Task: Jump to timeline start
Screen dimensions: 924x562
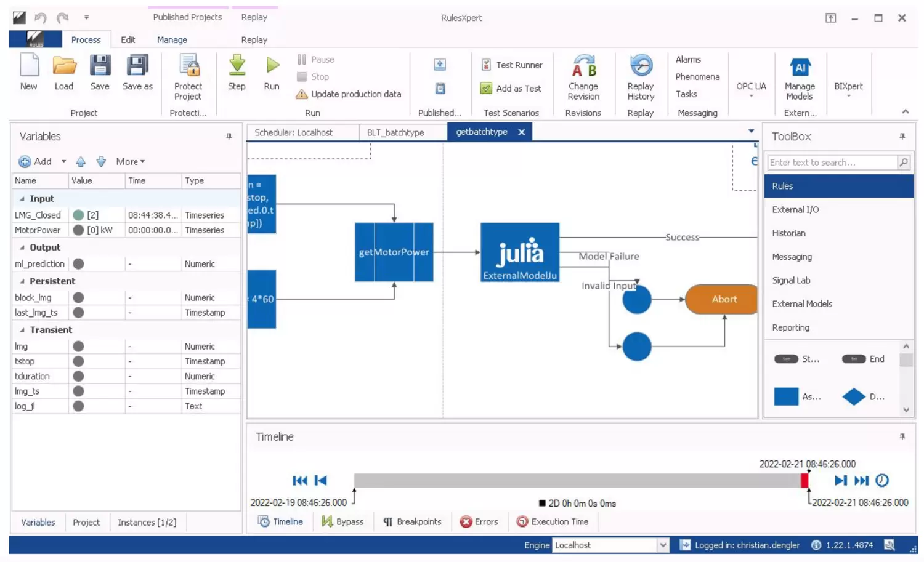Action: (300, 481)
